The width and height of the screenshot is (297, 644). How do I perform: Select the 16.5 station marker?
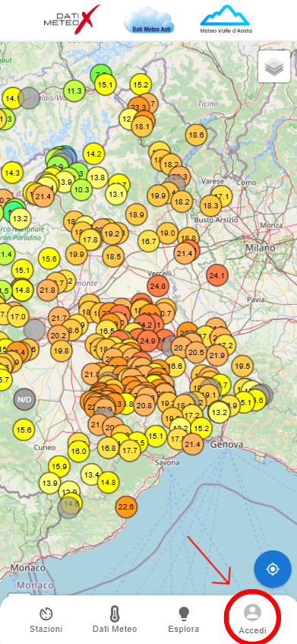point(106,331)
